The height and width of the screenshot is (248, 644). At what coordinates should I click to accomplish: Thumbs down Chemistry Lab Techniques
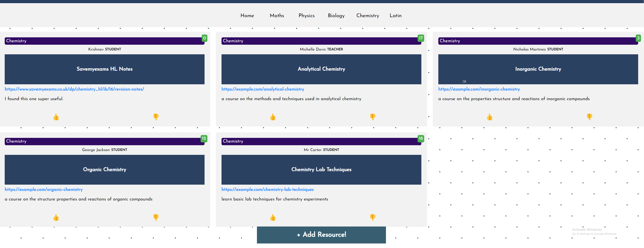click(x=372, y=217)
